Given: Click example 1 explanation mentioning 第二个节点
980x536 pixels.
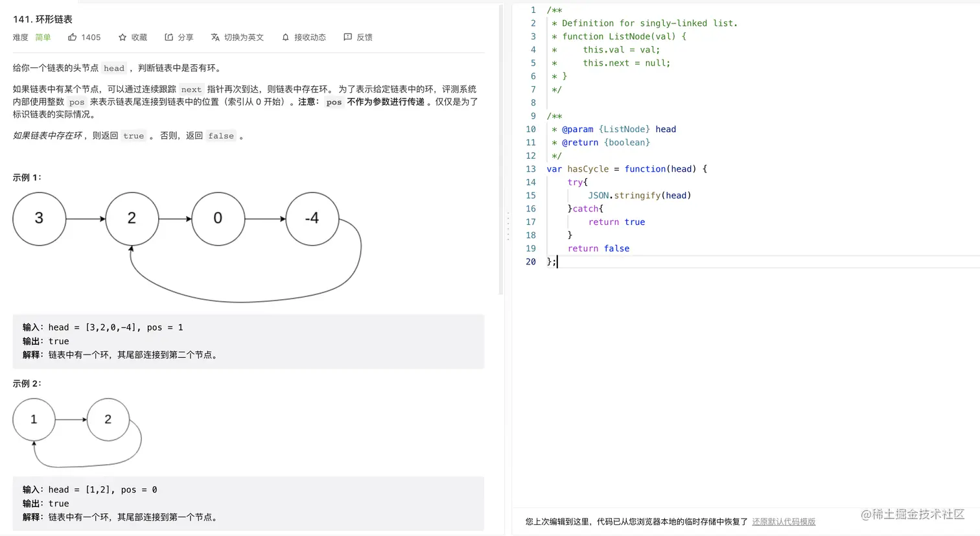Looking at the screenshot, I should [x=122, y=355].
